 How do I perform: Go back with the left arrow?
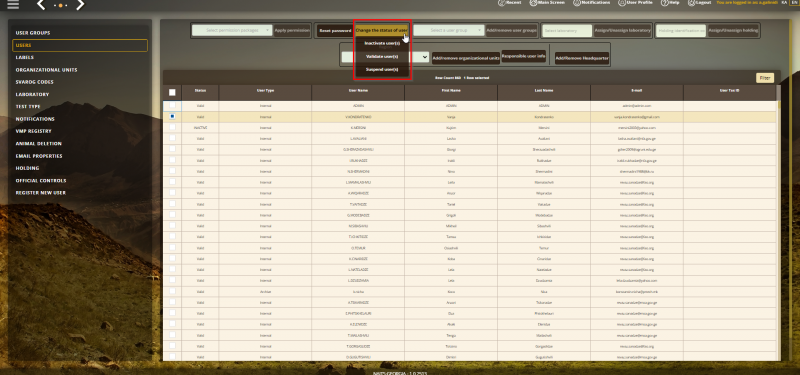41,5
